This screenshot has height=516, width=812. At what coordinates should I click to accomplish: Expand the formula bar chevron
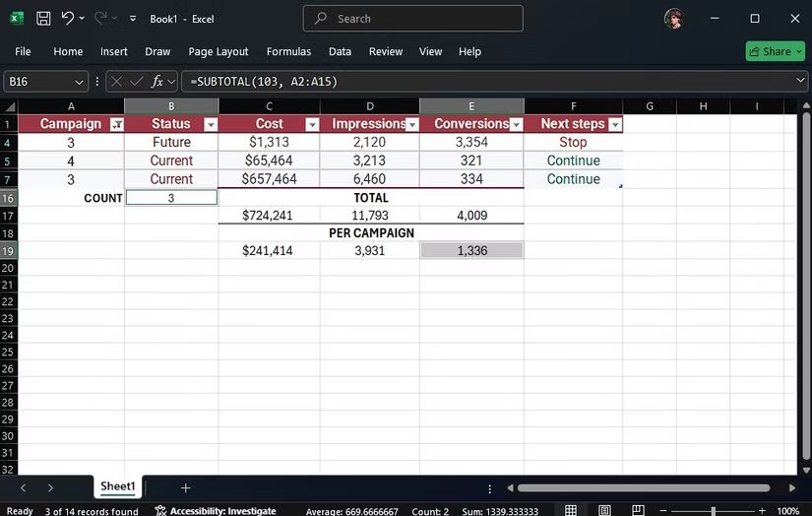tap(800, 81)
